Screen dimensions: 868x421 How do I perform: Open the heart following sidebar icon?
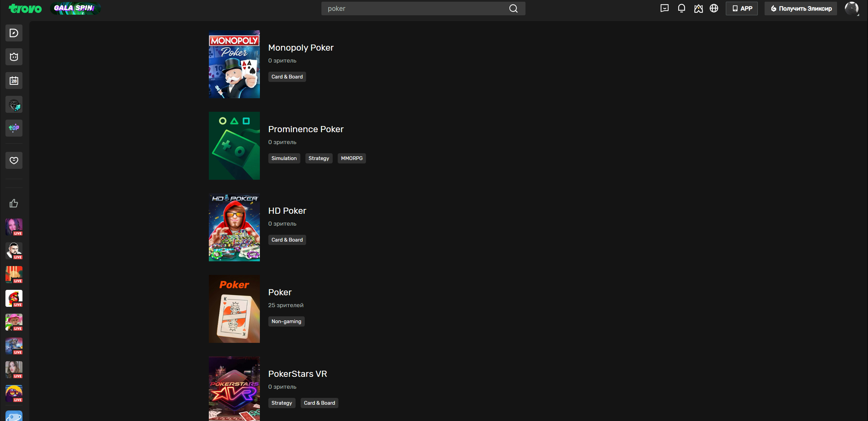point(14,160)
